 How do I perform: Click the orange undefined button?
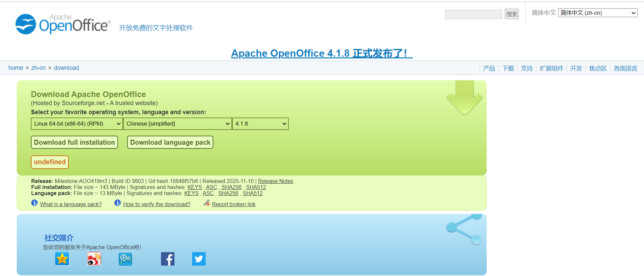[x=50, y=162]
